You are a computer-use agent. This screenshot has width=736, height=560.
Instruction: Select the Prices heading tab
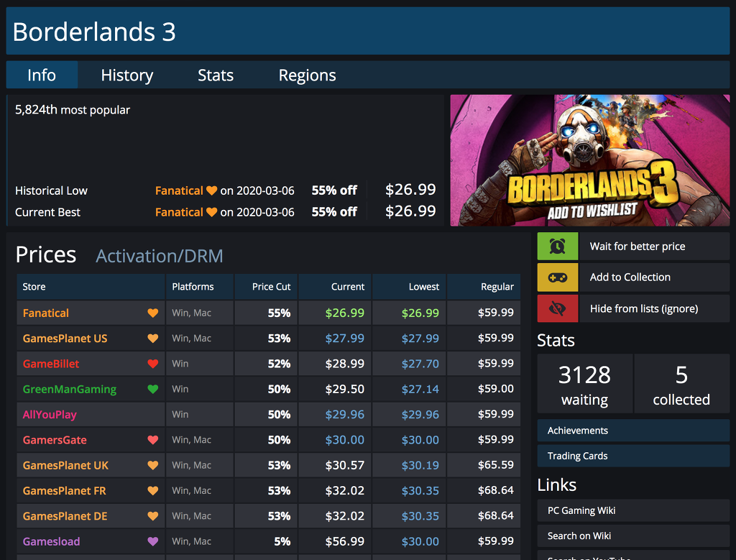(x=46, y=255)
